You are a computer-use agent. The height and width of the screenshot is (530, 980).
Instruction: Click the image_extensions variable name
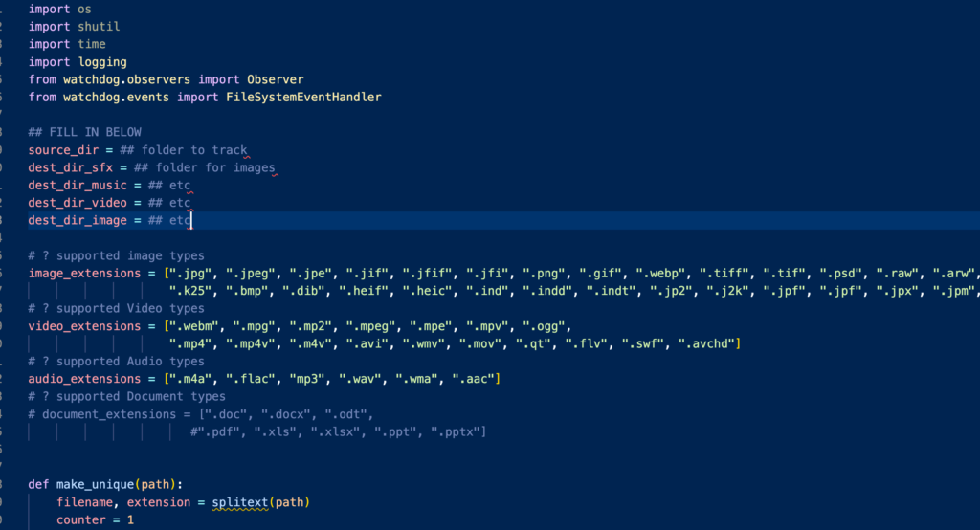click(x=84, y=274)
